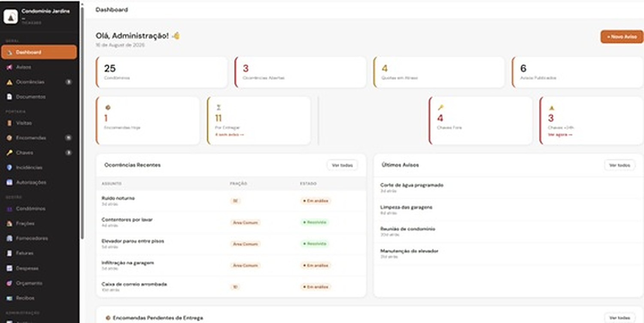Select the Faturas invoice icon
The width and height of the screenshot is (644, 323).
(9, 254)
